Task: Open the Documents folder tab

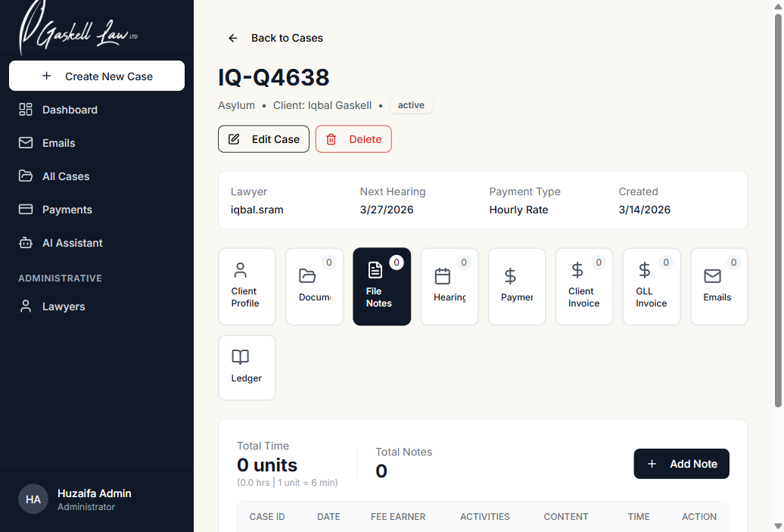Action: coord(314,286)
